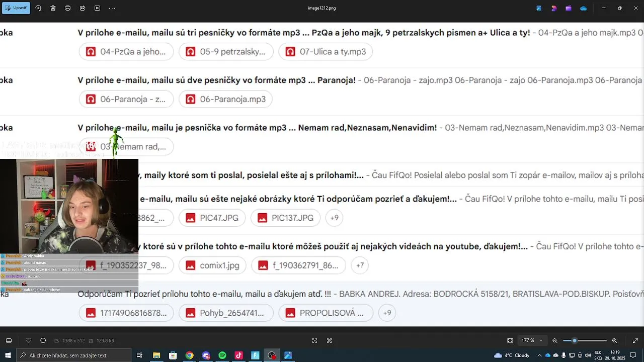The width and height of the screenshot is (644, 362).
Task: Open Microsoft Store from the taskbar
Action: point(173,355)
